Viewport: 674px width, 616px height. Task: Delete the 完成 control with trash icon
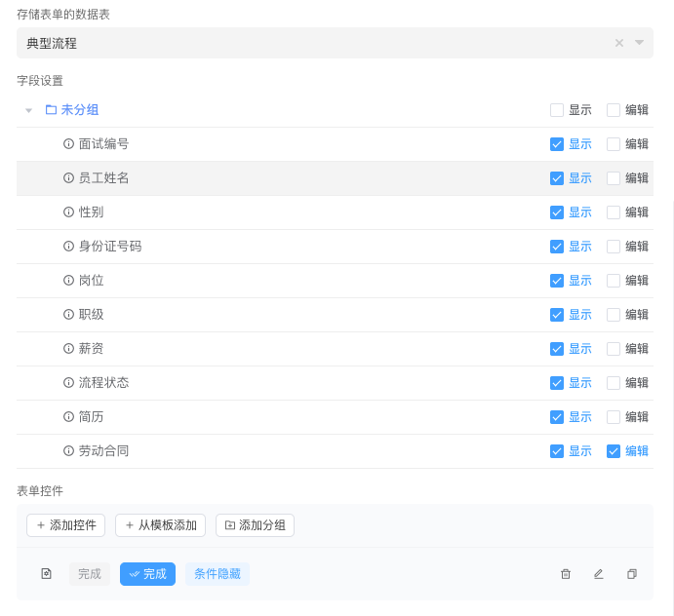coord(566,574)
